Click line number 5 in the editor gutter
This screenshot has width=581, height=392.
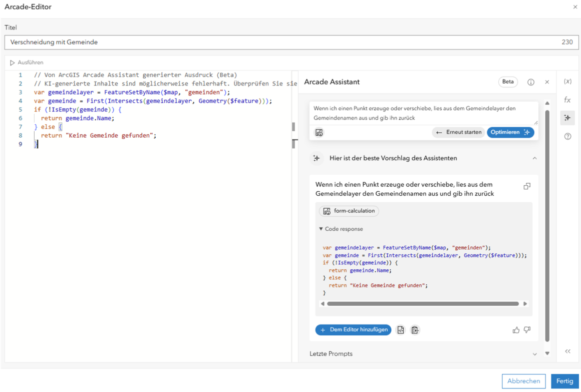21,110
